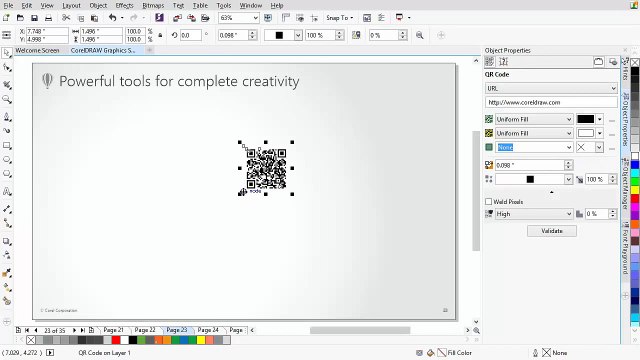Open the zoom level 63% dropdown

pyautogui.click(x=256, y=18)
